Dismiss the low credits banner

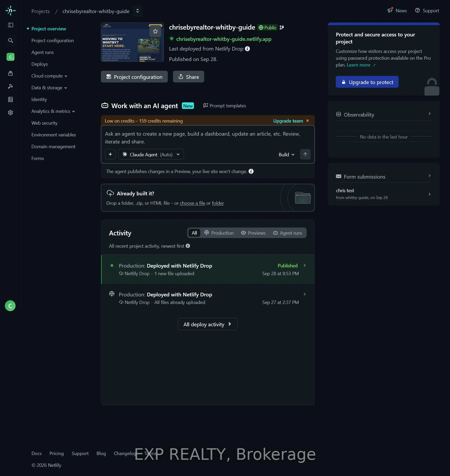point(307,121)
